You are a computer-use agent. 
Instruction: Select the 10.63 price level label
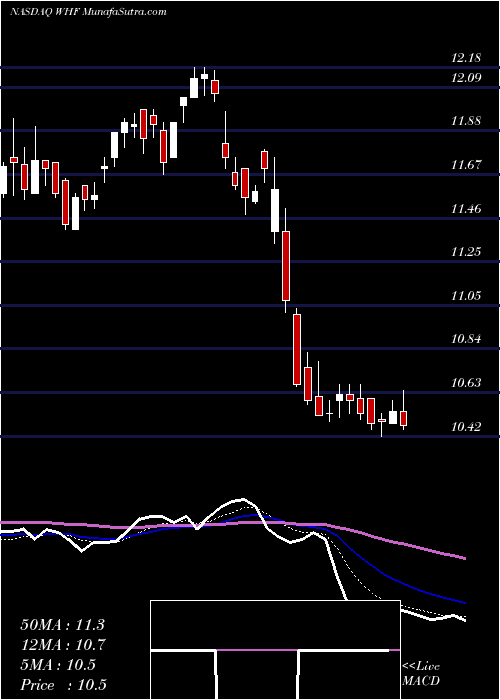point(466,383)
